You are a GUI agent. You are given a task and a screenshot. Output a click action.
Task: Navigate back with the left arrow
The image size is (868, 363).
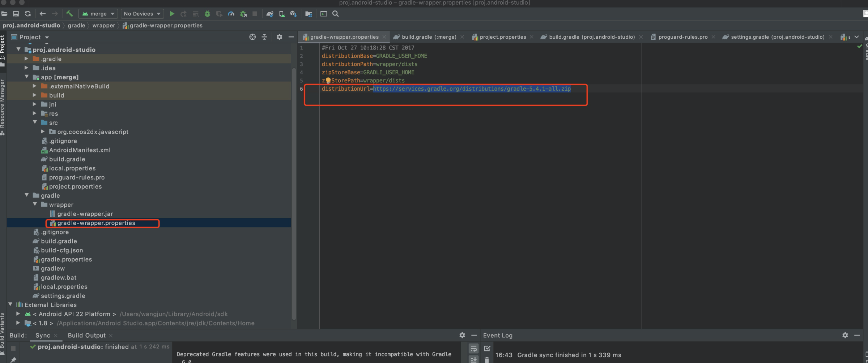pos(43,14)
